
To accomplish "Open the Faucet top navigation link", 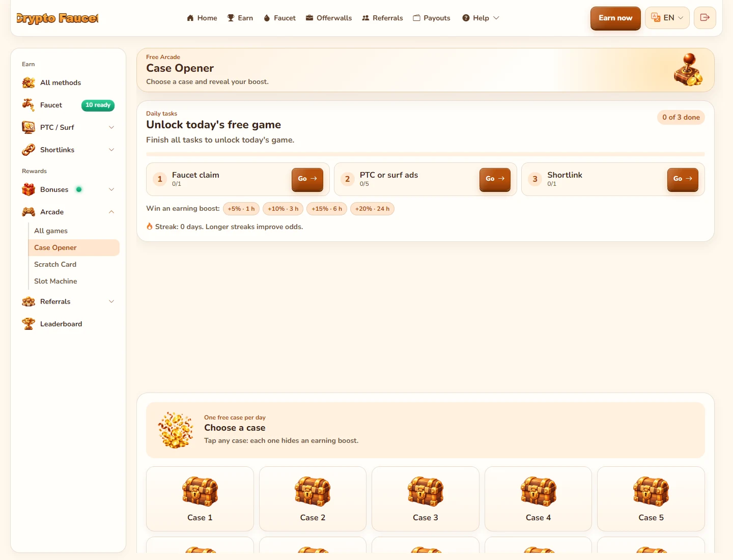I will point(279,18).
